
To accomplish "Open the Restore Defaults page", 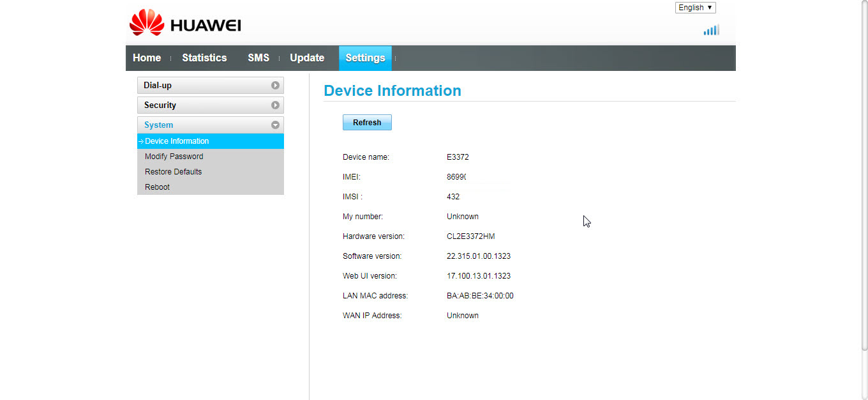I will pyautogui.click(x=173, y=172).
